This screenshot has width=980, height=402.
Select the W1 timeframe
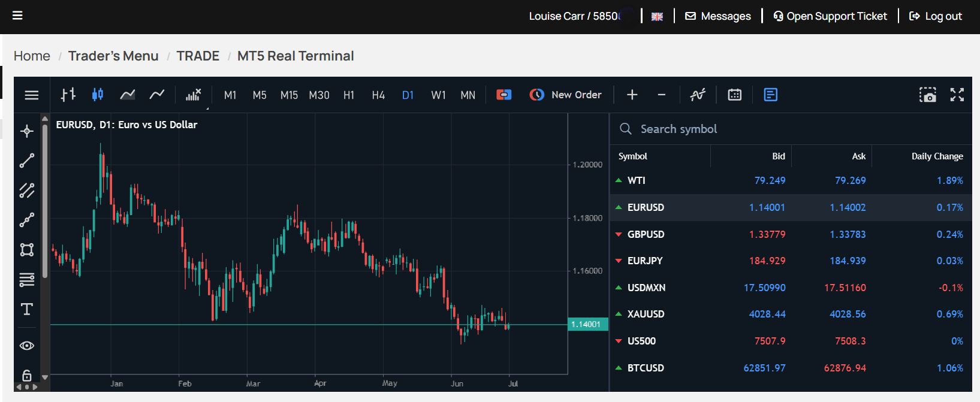(438, 95)
